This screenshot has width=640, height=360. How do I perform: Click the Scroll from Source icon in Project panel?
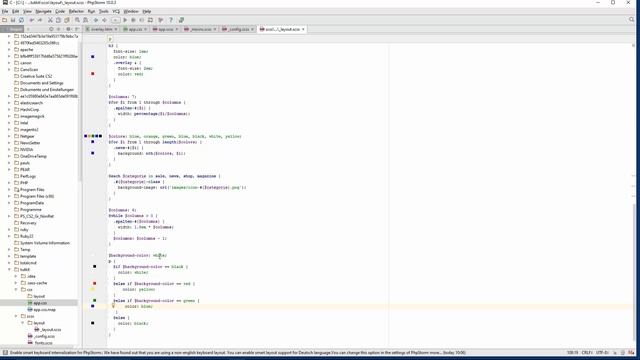pos(51,29)
